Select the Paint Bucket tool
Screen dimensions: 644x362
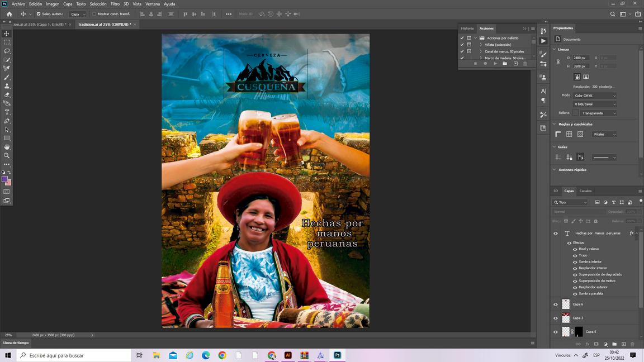point(7,103)
